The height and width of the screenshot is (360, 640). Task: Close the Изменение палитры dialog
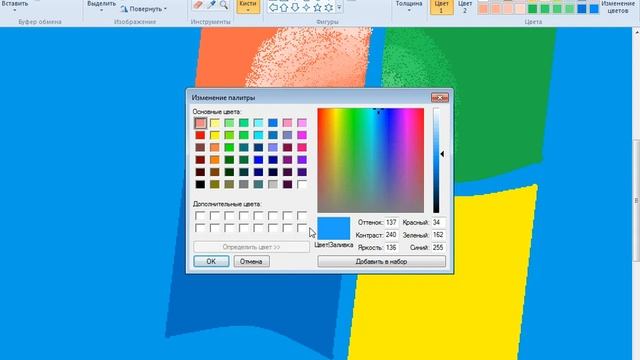440,98
